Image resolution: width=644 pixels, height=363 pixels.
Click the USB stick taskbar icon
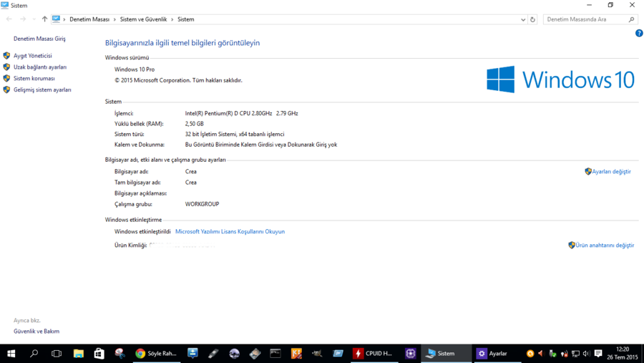213,354
